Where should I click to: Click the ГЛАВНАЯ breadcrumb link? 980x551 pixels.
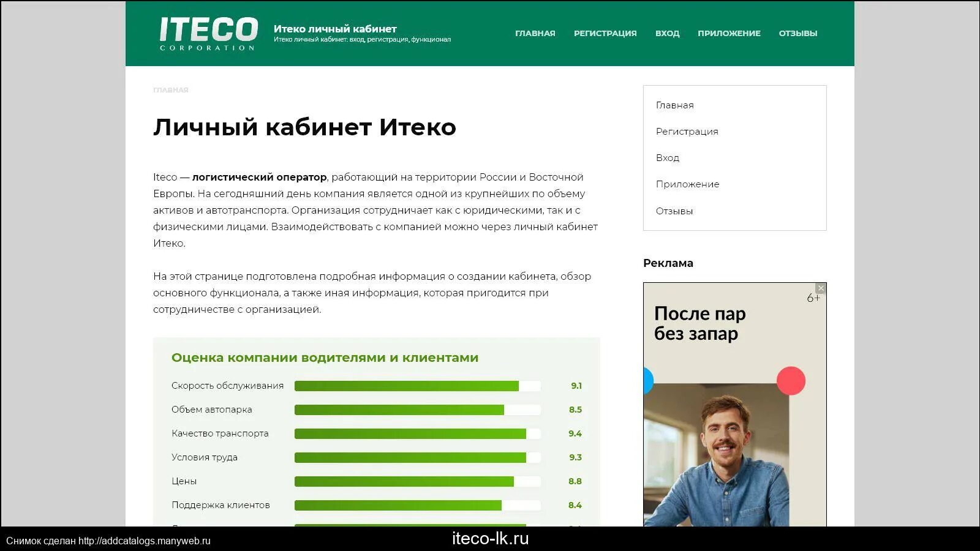pyautogui.click(x=170, y=90)
